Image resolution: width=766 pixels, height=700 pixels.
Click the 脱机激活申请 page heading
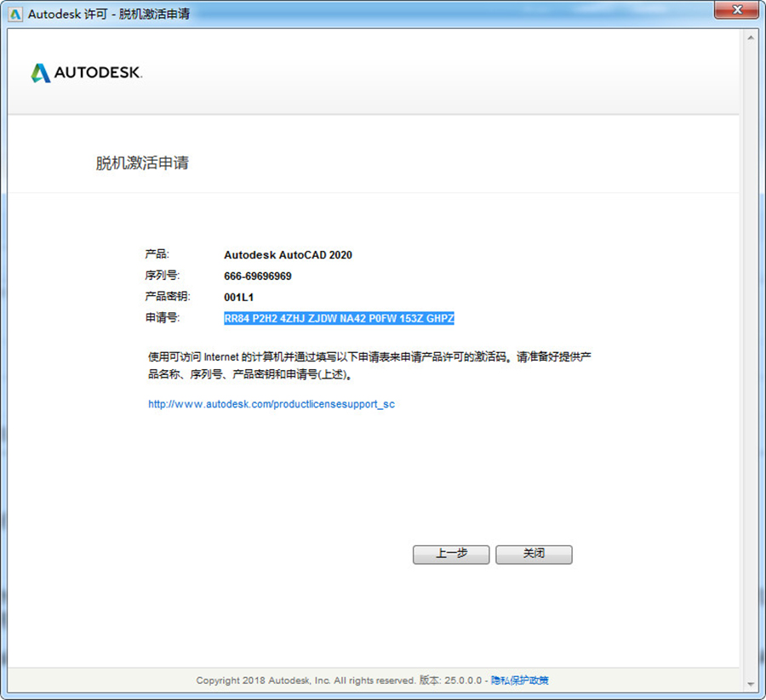coord(142,163)
